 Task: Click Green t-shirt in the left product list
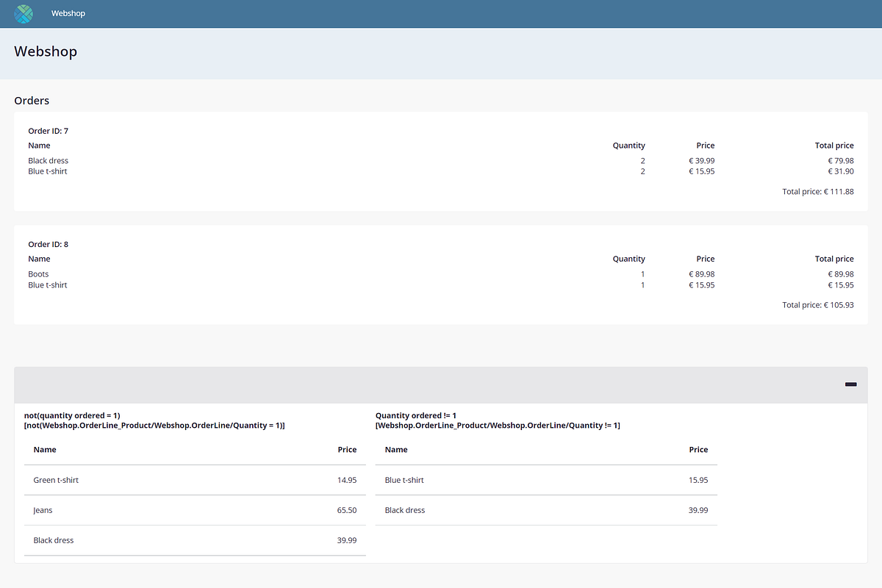click(56, 479)
